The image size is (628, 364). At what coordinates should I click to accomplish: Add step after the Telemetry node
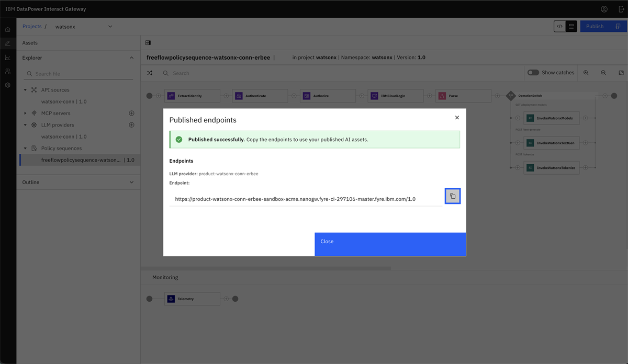click(x=226, y=299)
